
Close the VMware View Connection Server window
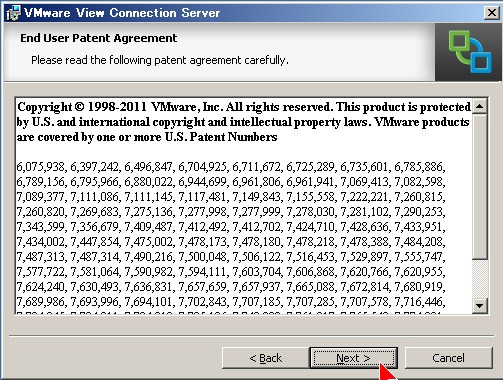coord(492,13)
